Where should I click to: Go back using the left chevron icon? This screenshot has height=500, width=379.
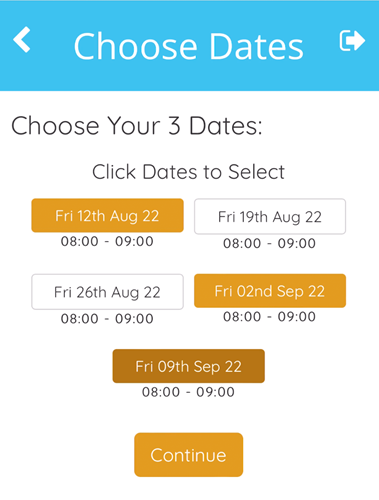(22, 40)
